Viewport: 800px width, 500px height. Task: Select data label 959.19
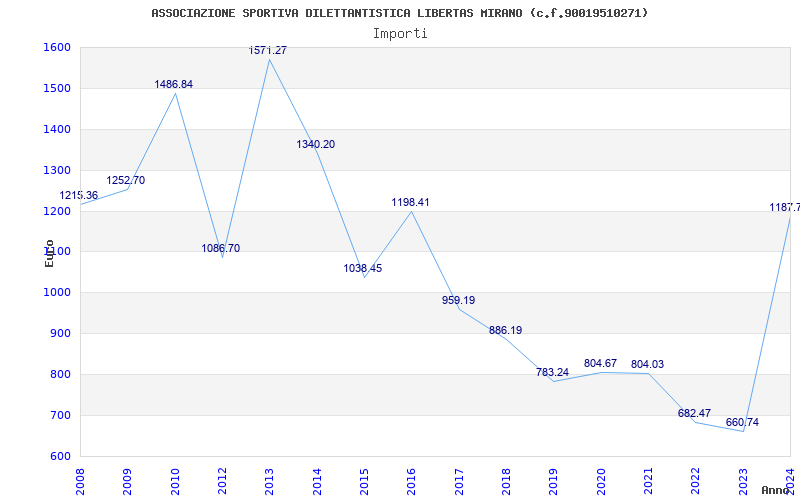pos(458,301)
